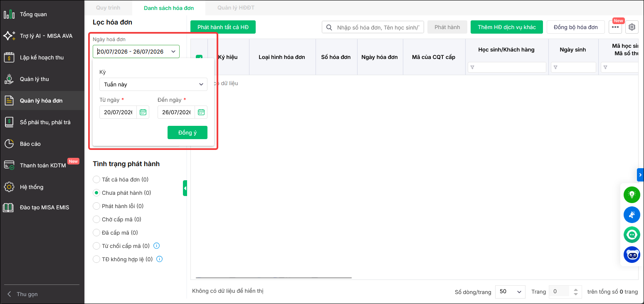Open the Ngày hoá đơn date range dropdown
The width and height of the screenshot is (644, 304).
coord(136,51)
